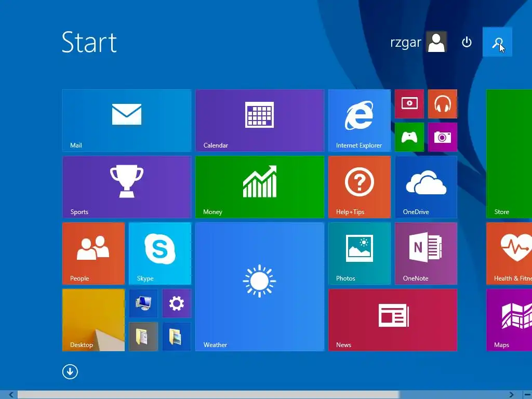Screen dimensions: 532x399
Task: Open the Documents folder tile
Action: point(143,337)
